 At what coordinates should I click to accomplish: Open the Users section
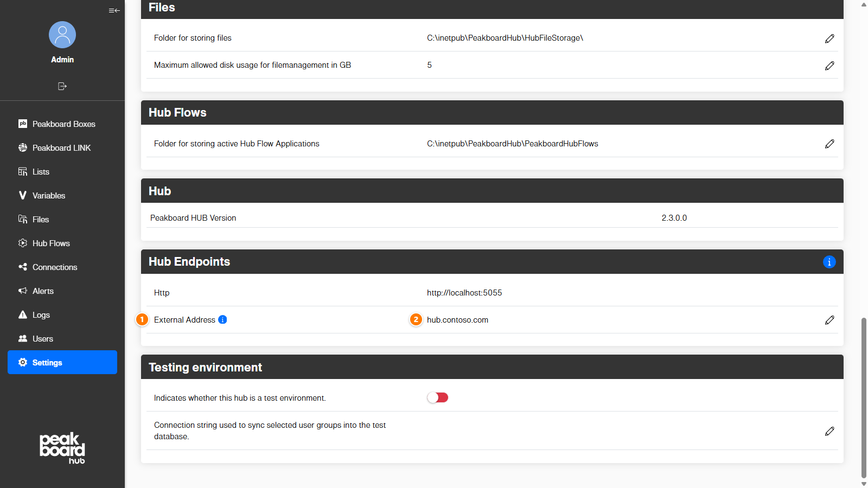[62, 338]
